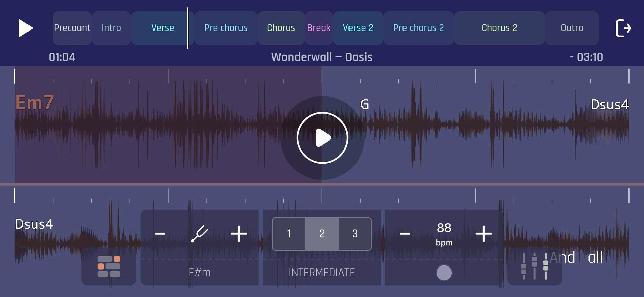Image resolution: width=644 pixels, height=297 pixels.
Task: Select difficulty level 1
Action: [x=289, y=234]
